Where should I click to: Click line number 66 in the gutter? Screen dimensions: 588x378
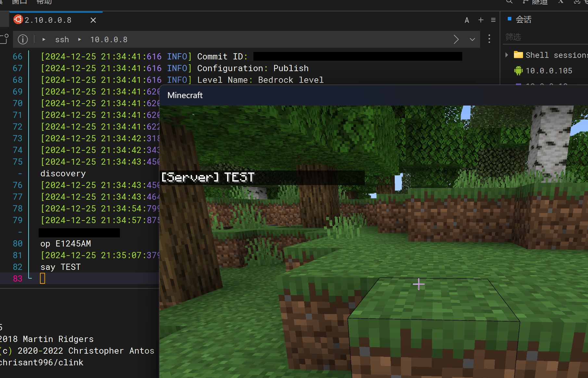point(18,57)
